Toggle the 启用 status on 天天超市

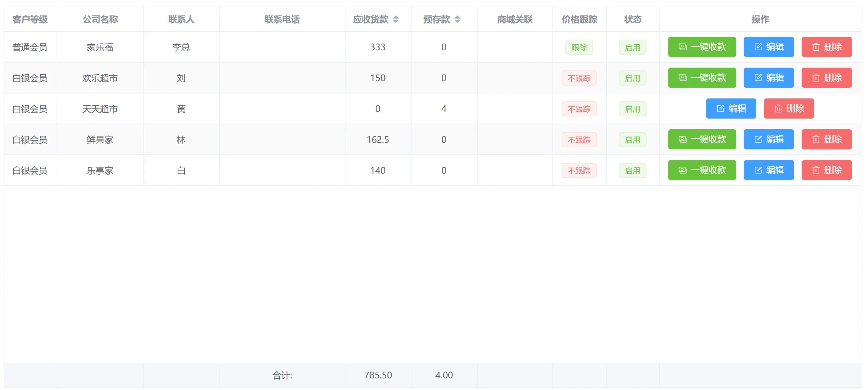[x=632, y=109]
